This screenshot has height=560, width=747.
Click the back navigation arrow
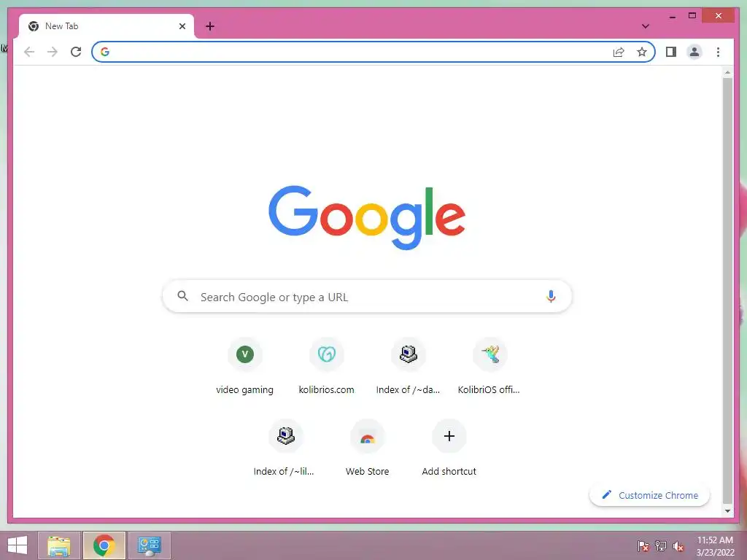(29, 52)
